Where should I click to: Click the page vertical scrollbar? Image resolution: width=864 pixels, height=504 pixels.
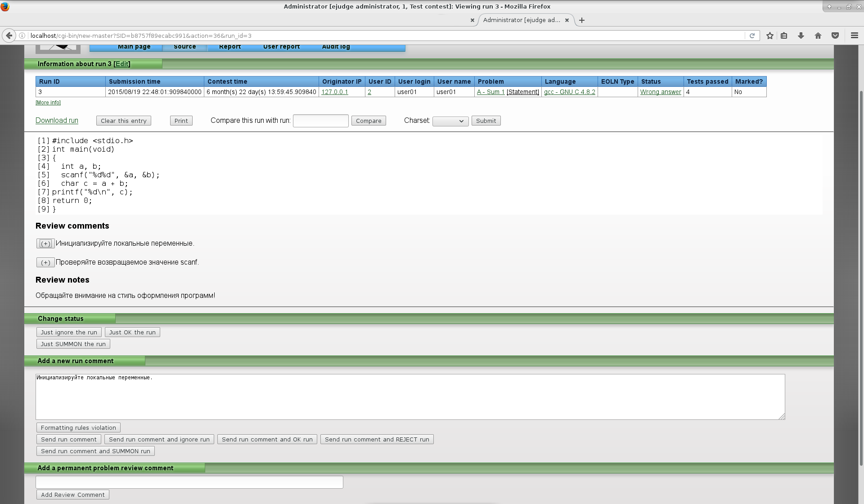click(861, 270)
